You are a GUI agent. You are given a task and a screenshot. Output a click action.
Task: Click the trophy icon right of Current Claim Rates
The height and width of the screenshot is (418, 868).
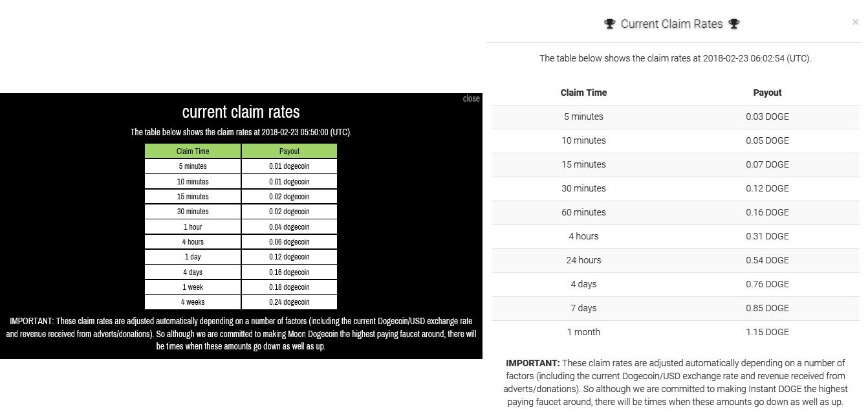(x=733, y=24)
